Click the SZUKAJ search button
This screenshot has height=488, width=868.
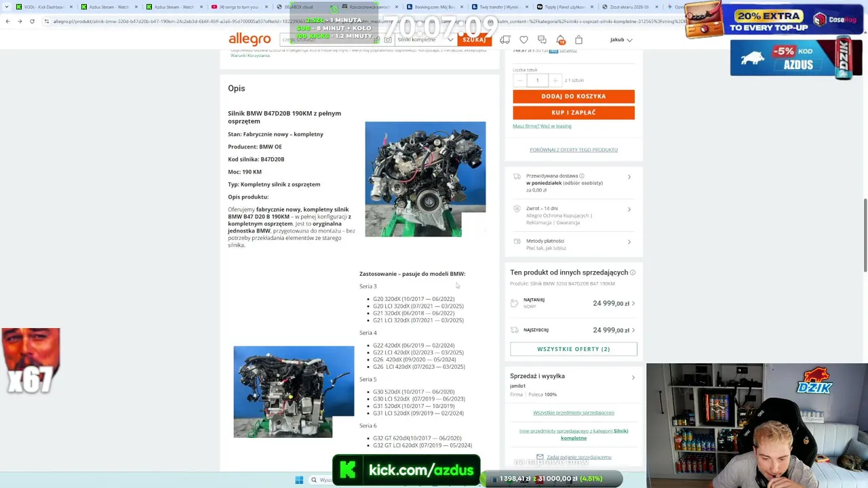tap(474, 40)
